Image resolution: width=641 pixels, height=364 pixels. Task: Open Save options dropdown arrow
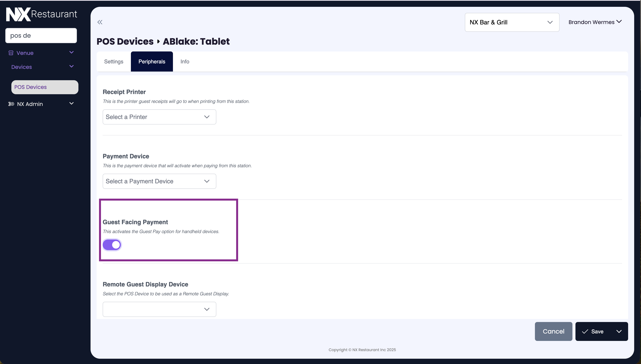(619, 331)
